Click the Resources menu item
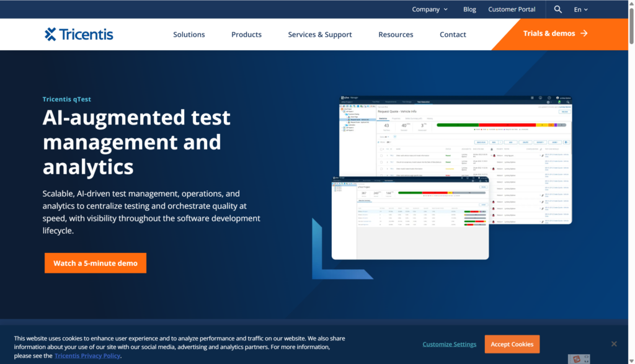 396,35
